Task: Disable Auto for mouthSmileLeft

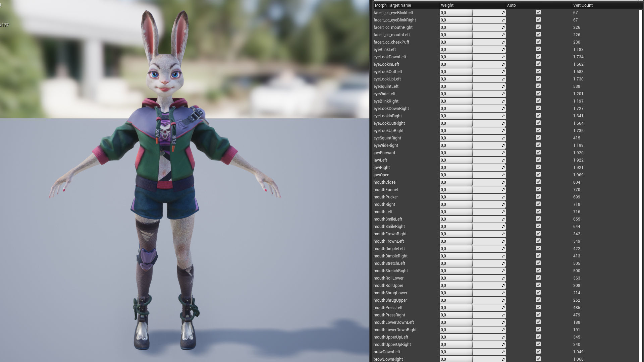Action: pyautogui.click(x=538, y=219)
